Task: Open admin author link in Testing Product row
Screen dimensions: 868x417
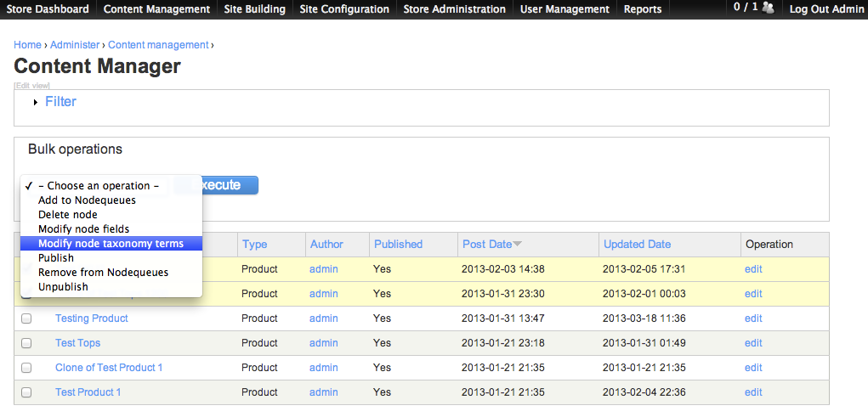Action: click(323, 318)
